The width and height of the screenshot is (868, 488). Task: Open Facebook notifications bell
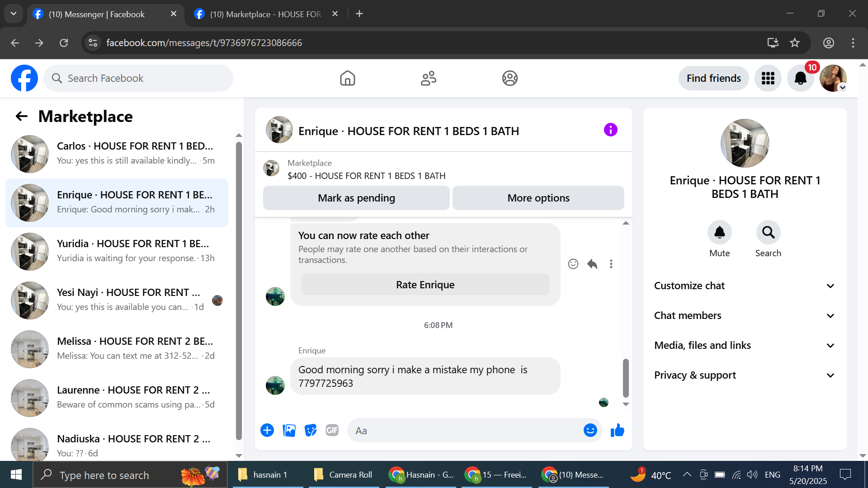[800, 79]
